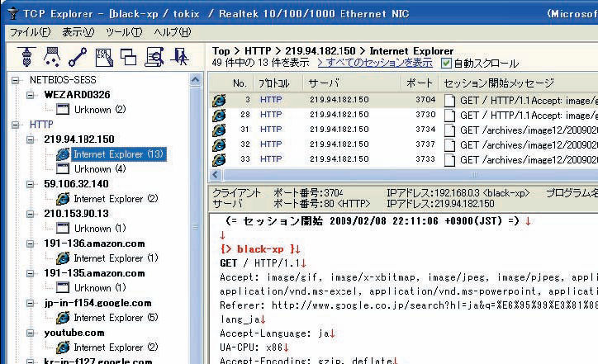The width and height of the screenshot is (598, 364).
Task: Click the overlapping windows toolbar icon
Action: (129, 57)
